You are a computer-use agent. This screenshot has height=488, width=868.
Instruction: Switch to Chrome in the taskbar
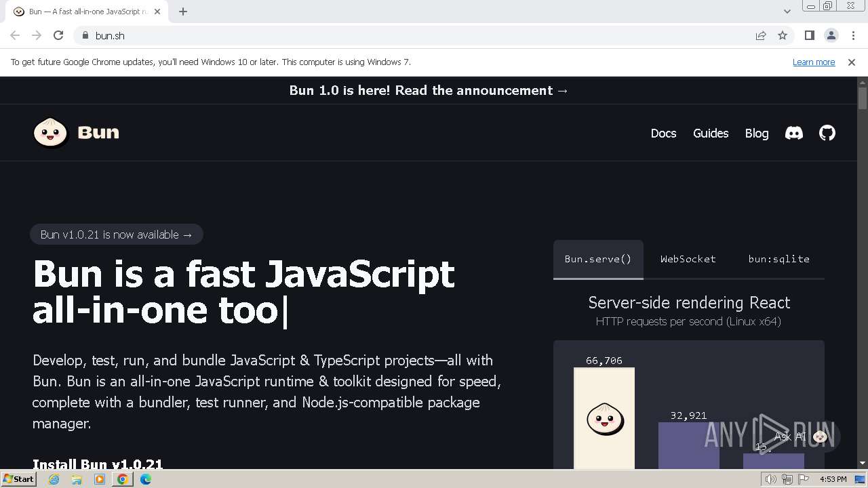coord(122,479)
